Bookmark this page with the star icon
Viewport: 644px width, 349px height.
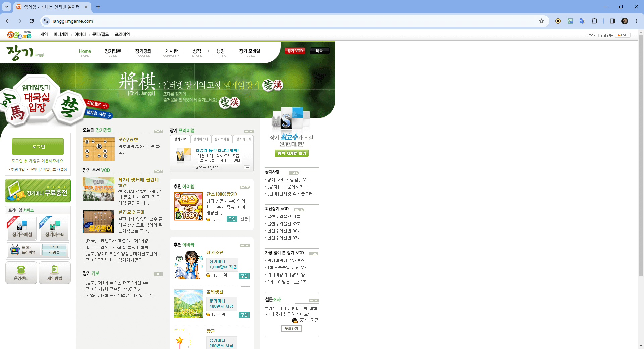pos(541,21)
